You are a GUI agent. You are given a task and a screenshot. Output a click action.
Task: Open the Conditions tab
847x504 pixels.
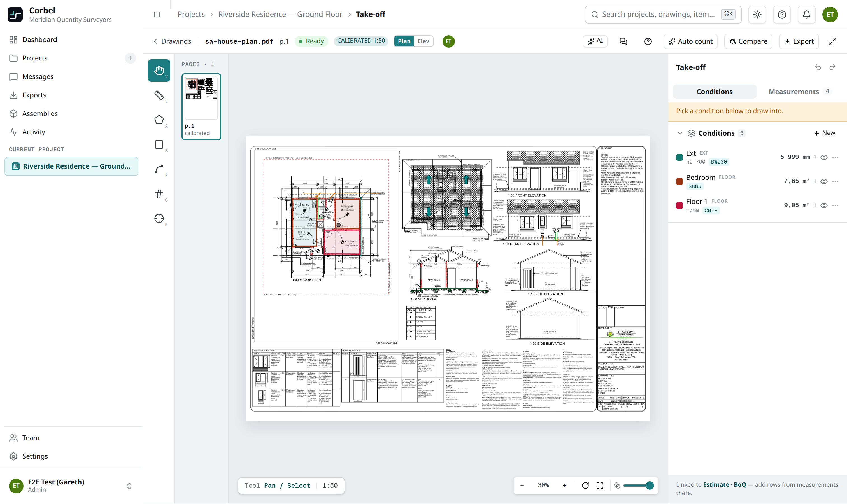coord(715,92)
